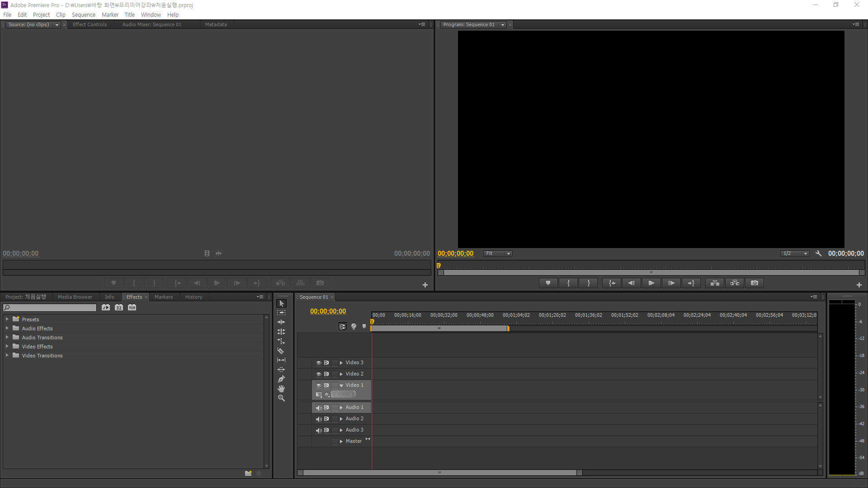Select the Ripple Edit tool

pyautogui.click(x=281, y=322)
